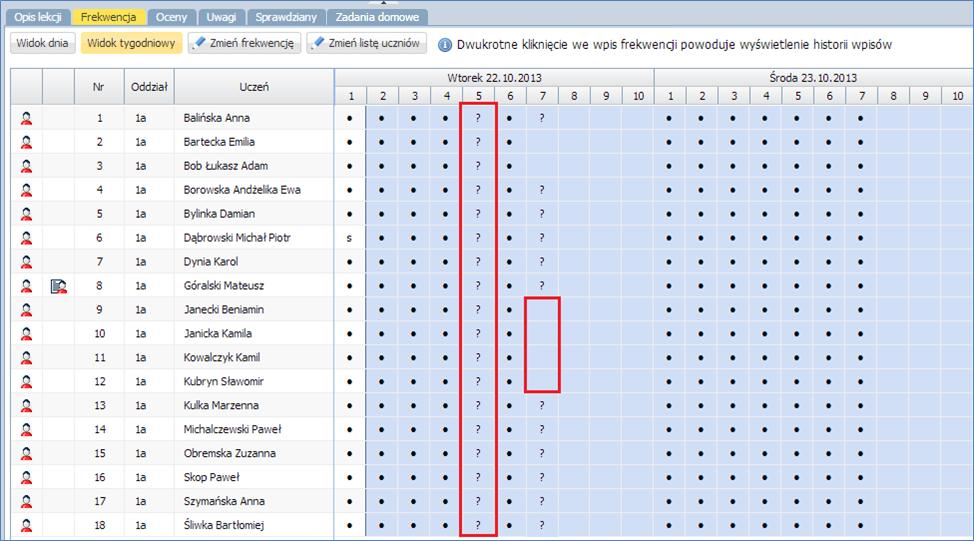Click the name Dynia Karol
This screenshot has width=974, height=541.
pos(211,262)
